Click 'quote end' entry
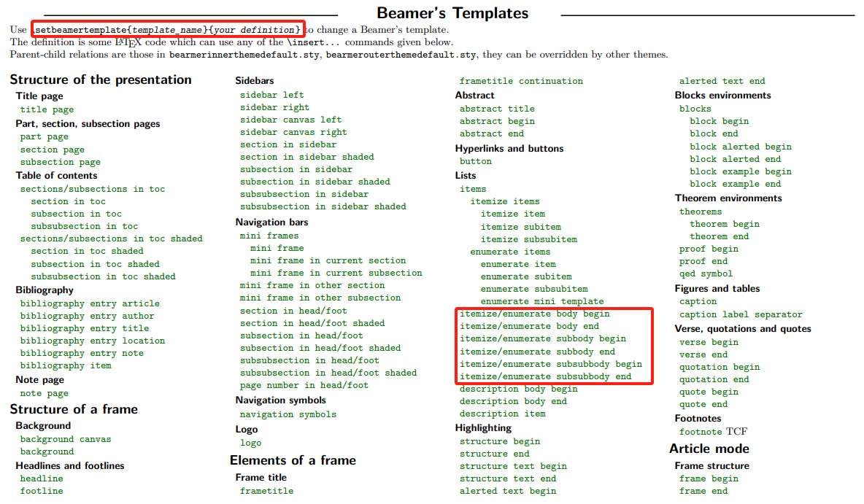The width and height of the screenshot is (864, 504). tap(703, 404)
